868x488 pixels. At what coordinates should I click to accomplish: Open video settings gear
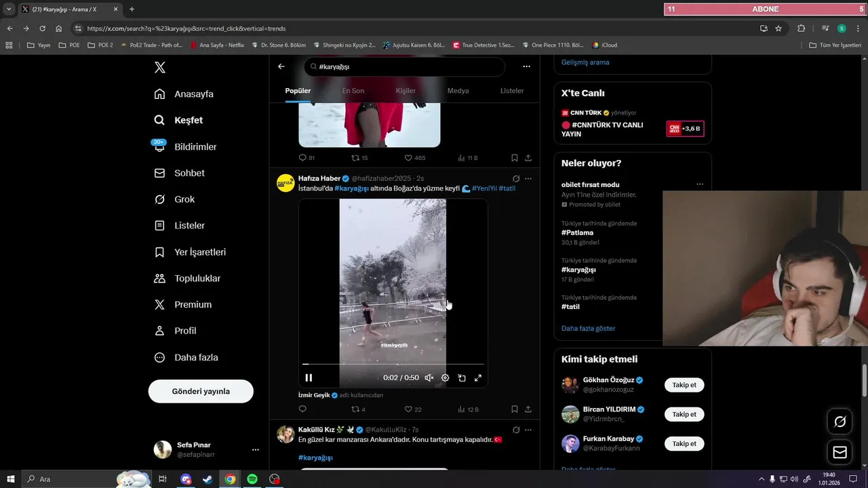pyautogui.click(x=446, y=378)
